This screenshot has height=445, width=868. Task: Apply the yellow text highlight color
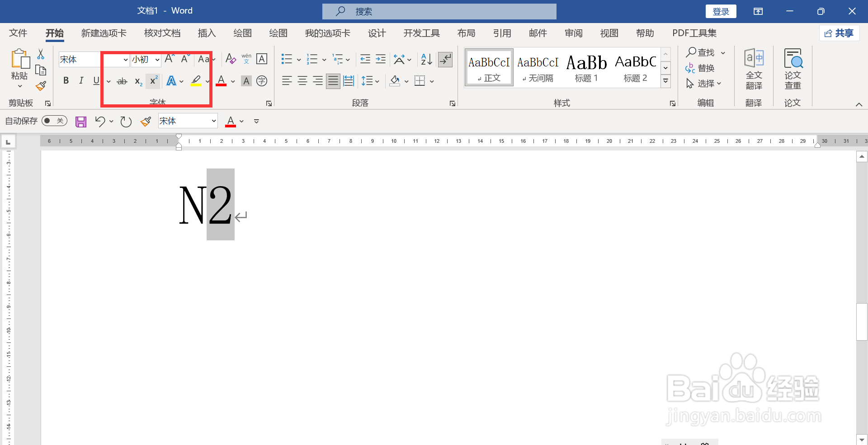pos(196,81)
